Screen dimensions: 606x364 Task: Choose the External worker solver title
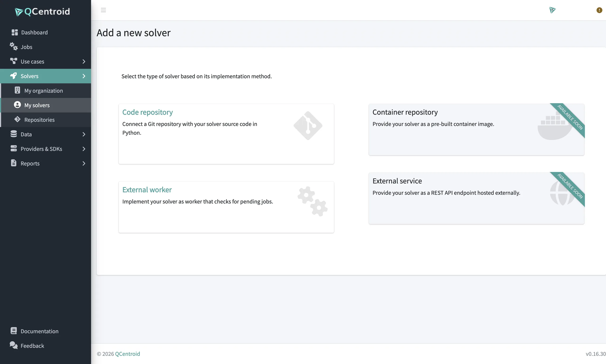(x=147, y=190)
